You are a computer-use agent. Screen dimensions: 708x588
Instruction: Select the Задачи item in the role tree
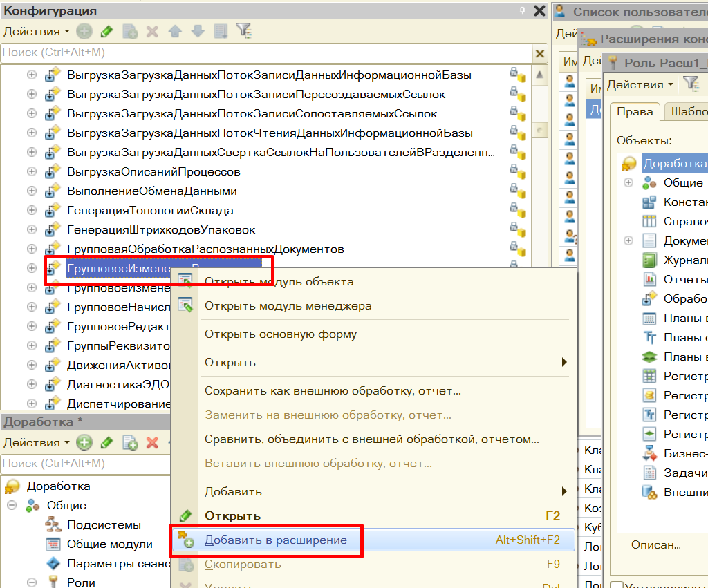[x=685, y=473]
